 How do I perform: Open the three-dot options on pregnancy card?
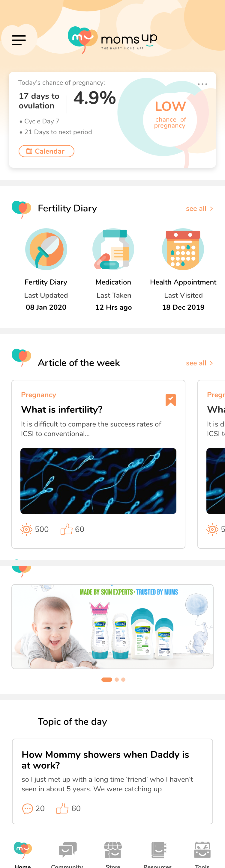coord(202,84)
